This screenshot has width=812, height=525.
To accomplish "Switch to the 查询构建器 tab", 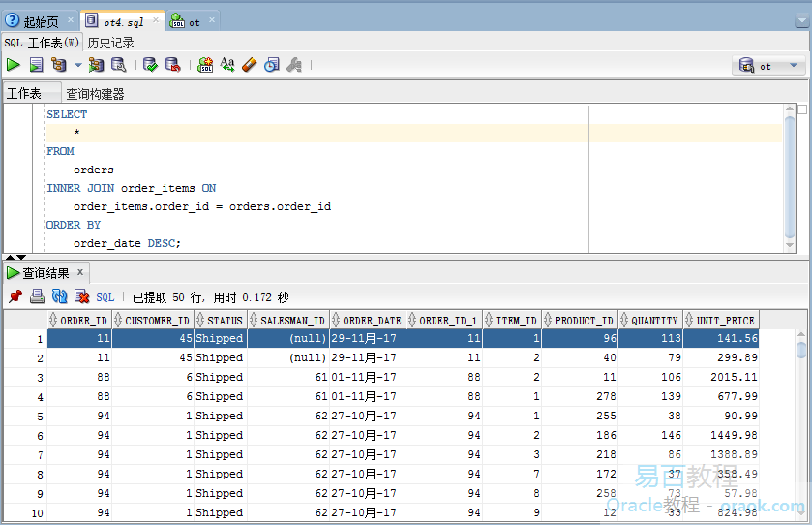I will [x=95, y=94].
